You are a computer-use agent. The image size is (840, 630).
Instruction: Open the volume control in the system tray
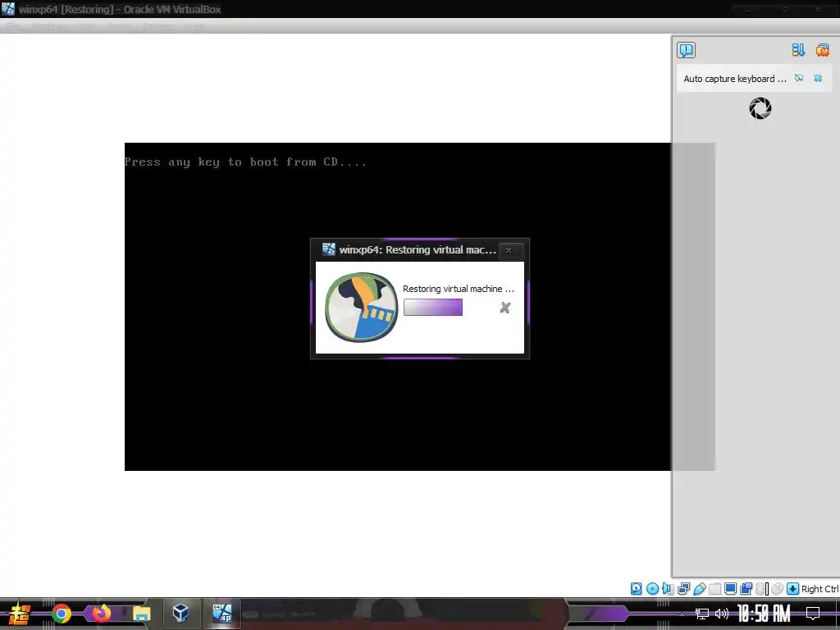pos(722,614)
